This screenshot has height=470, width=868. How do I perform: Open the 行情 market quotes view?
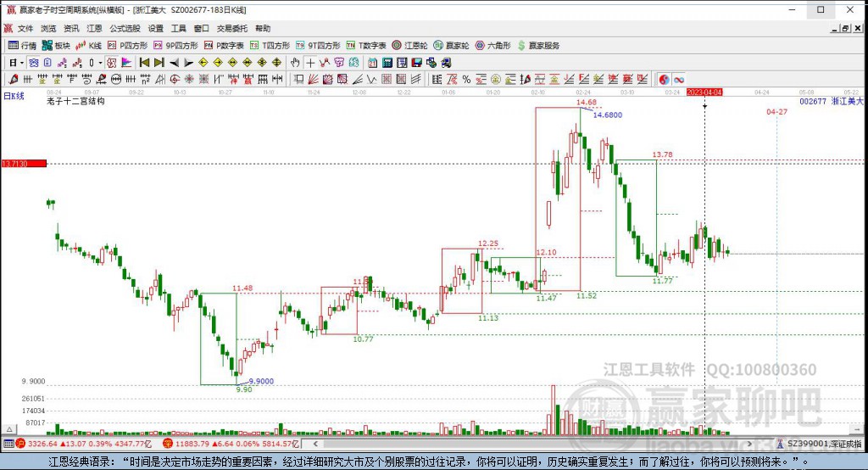pyautogui.click(x=22, y=46)
